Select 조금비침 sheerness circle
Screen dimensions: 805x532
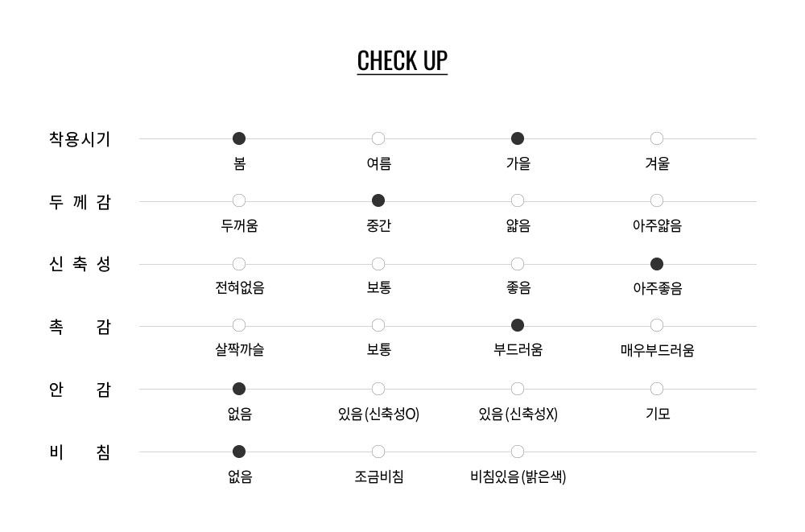pos(378,452)
